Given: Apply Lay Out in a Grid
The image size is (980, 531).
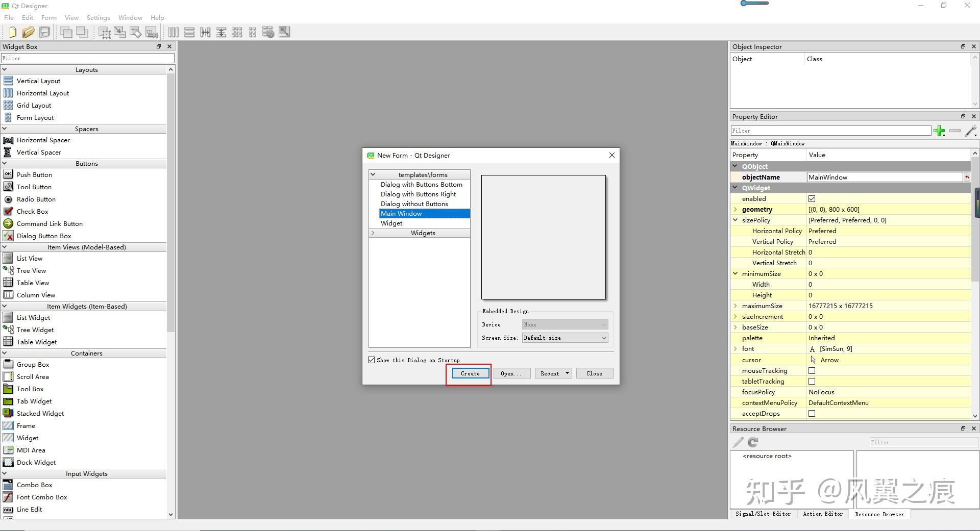Looking at the screenshot, I should click(237, 32).
